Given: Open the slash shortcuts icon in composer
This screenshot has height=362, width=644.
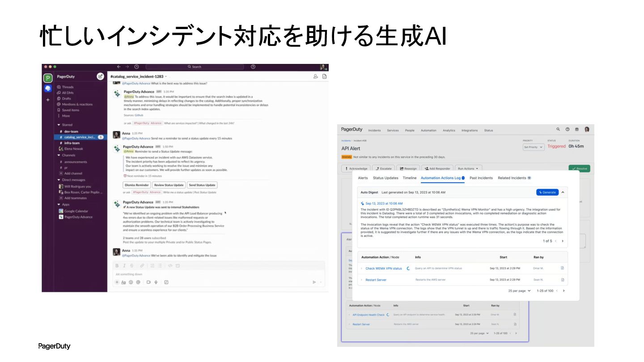Looking at the screenshot, I should tap(166, 282).
